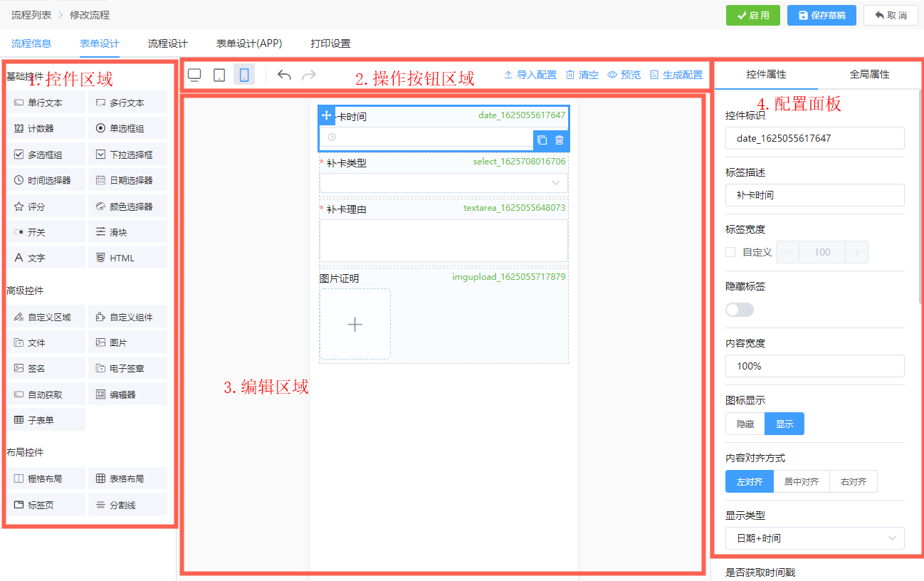Click the 生成配置 link
924x581 pixels.
coord(676,75)
